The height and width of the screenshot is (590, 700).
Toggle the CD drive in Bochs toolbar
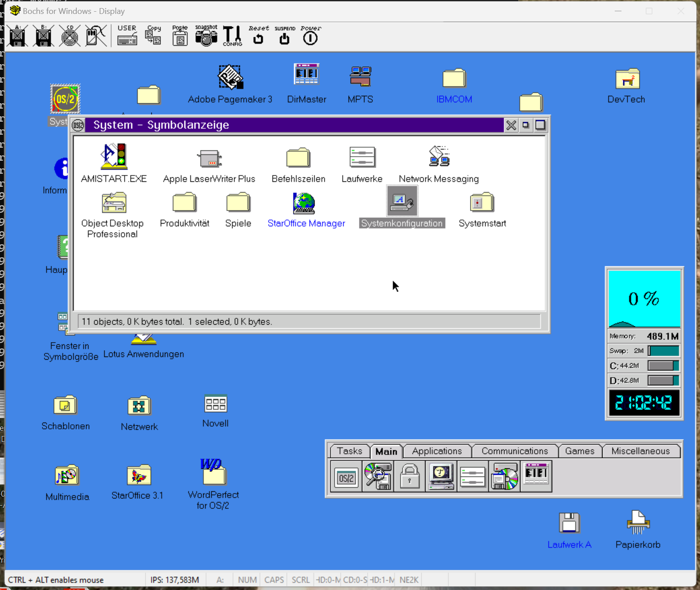pyautogui.click(x=70, y=35)
